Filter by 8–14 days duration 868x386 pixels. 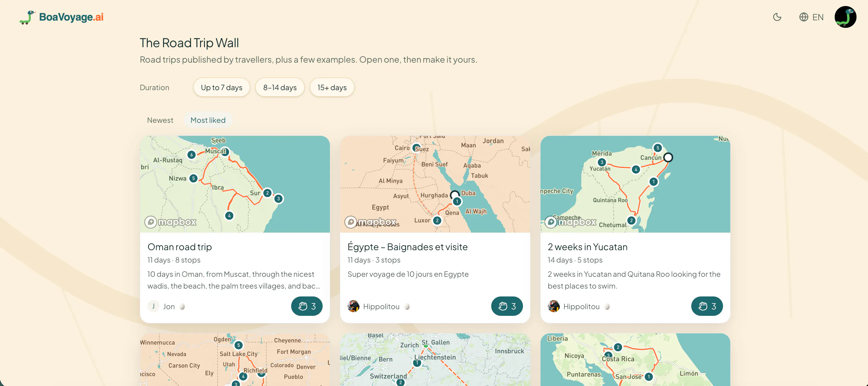click(280, 87)
